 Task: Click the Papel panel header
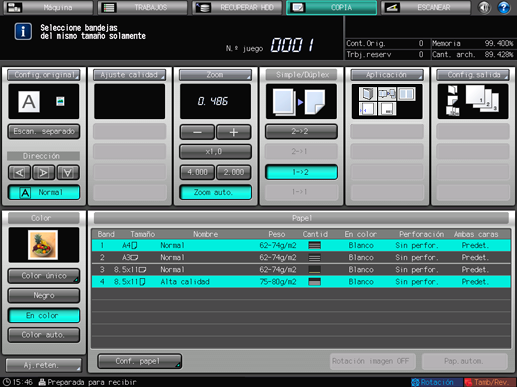[301, 218]
